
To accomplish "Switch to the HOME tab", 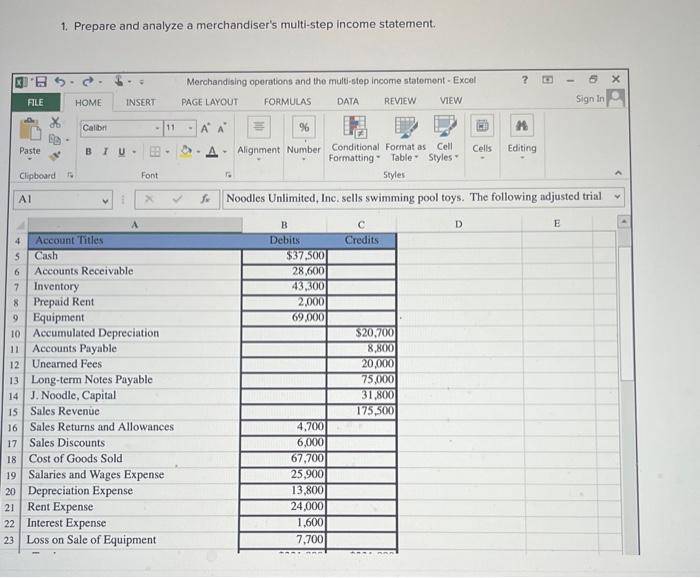I will (88, 103).
